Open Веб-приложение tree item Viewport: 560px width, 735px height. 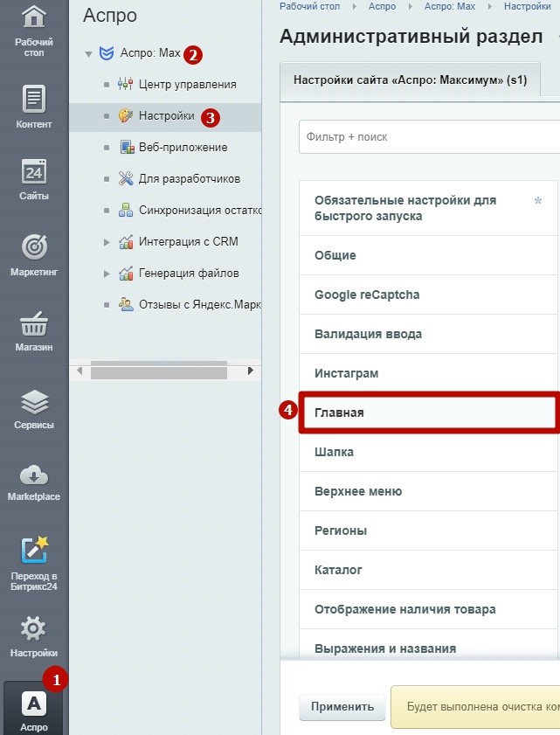(x=183, y=147)
